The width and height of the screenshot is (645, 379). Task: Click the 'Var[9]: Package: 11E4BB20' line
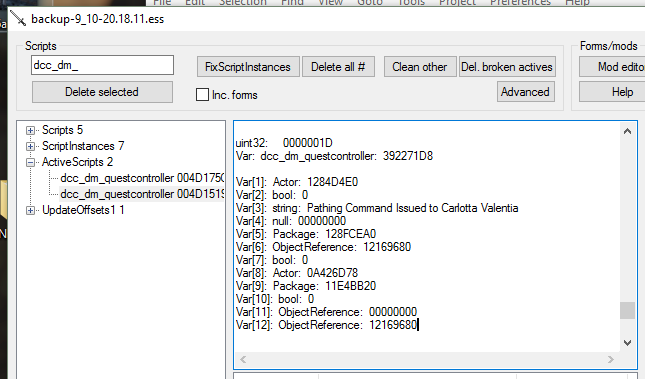click(x=306, y=286)
